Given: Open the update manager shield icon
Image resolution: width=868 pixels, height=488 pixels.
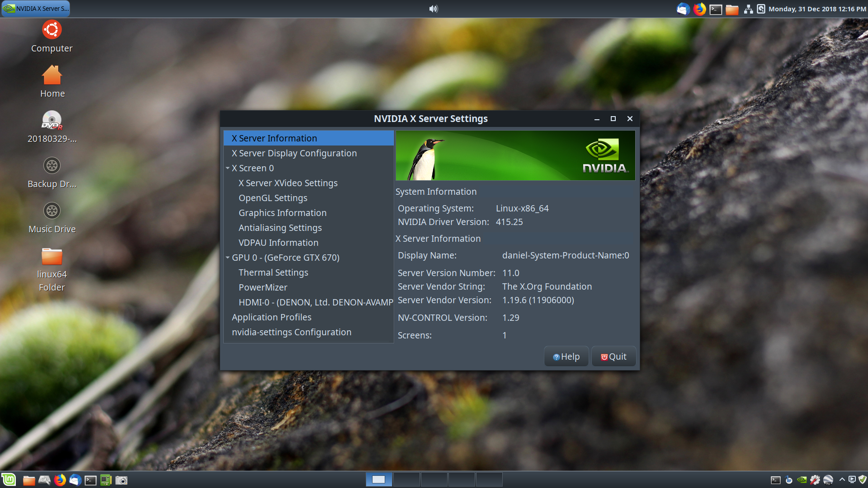Looking at the screenshot, I should point(862,479).
